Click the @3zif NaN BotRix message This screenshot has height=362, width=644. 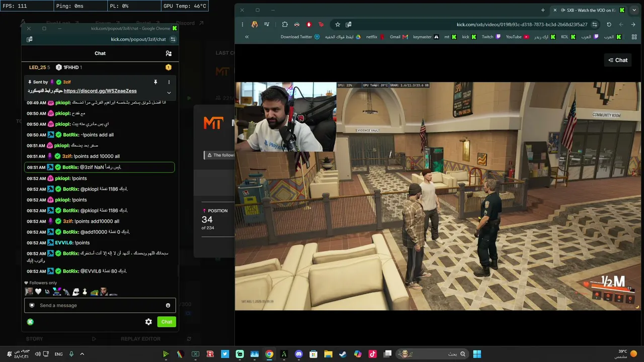coord(100,167)
